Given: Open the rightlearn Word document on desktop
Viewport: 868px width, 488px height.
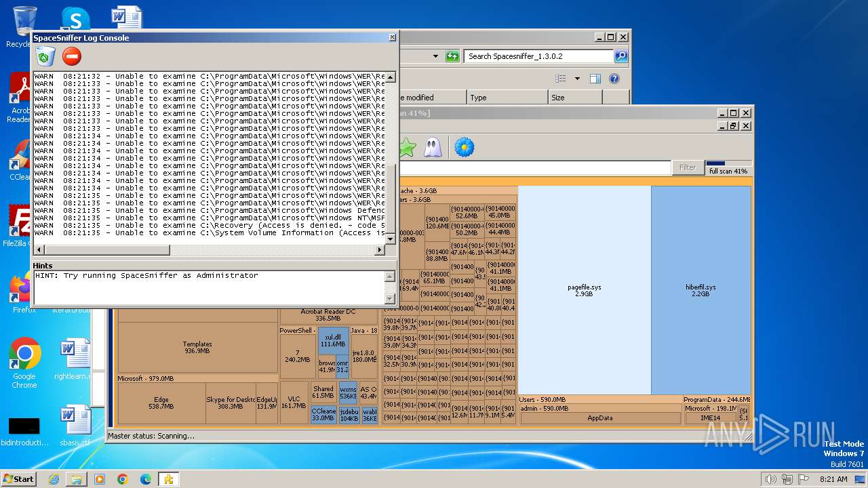Looking at the screenshot, I should (75, 359).
